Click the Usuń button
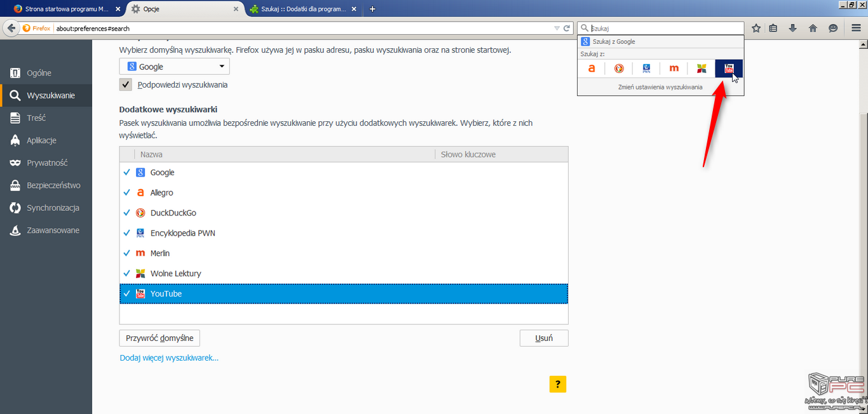Screen dimensions: 868x414 (544, 338)
